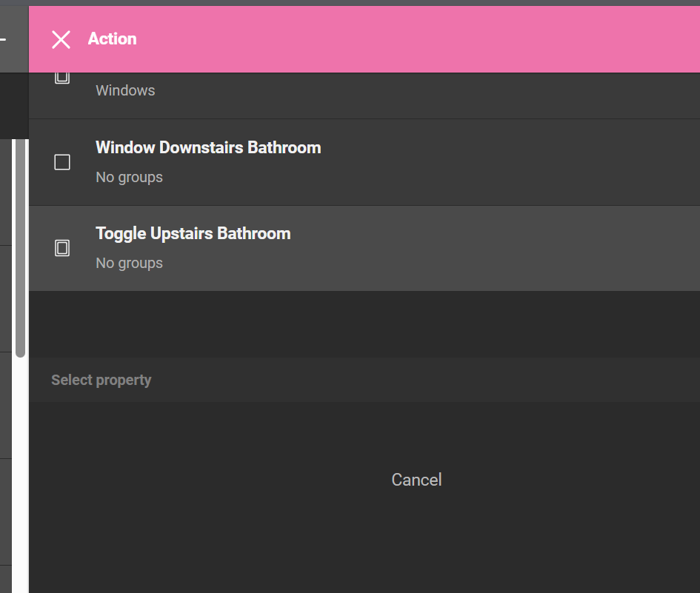Screen dimensions: 700x593
Task: Choose the Toggle Upstairs Bathroom device
Action: coord(193,234)
